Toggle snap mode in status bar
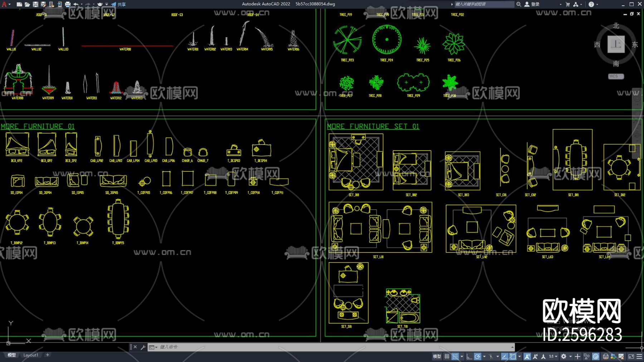The image size is (644, 362). tap(455, 356)
